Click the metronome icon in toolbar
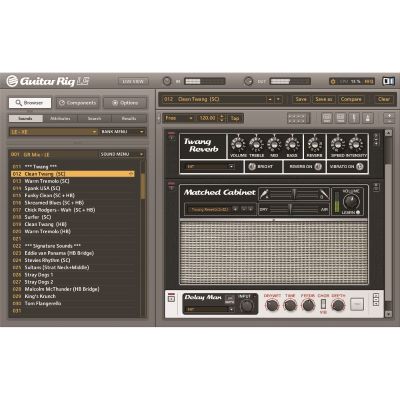The width and height of the screenshot is (400, 400). pos(367,118)
